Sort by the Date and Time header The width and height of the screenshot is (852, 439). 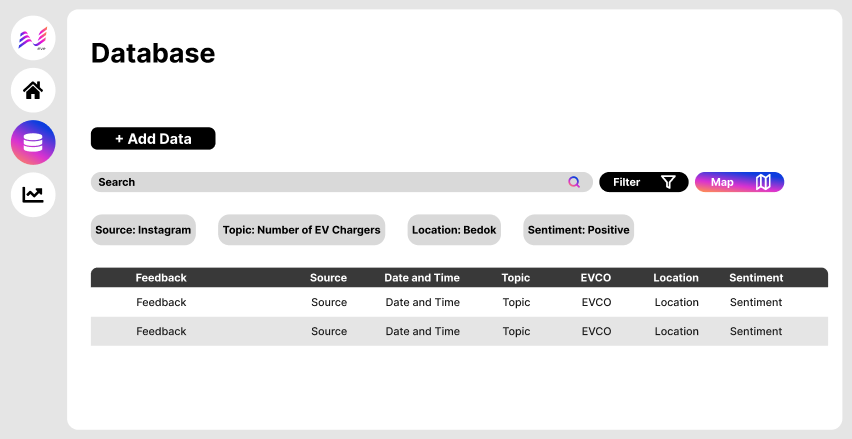422,278
